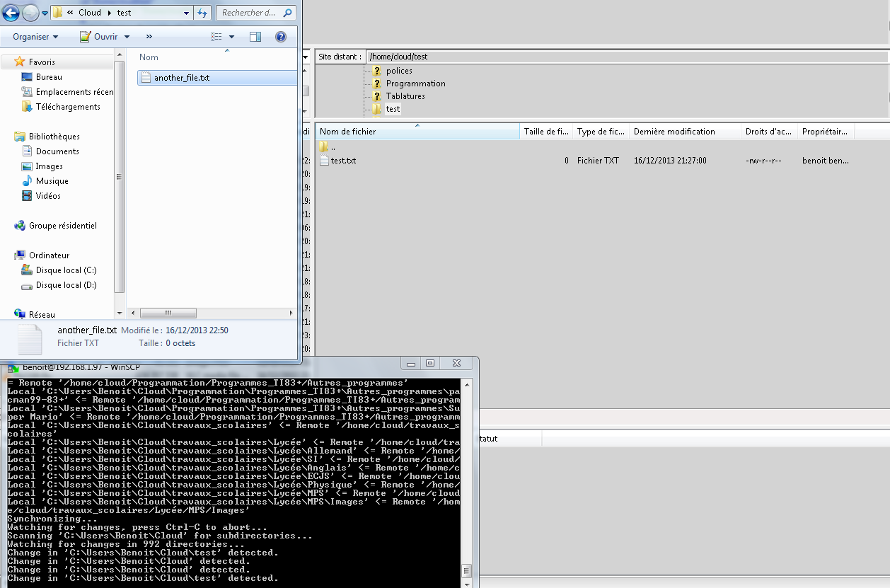890x588 pixels.
Task: Click the Explorer forward arrow button
Action: (30, 12)
